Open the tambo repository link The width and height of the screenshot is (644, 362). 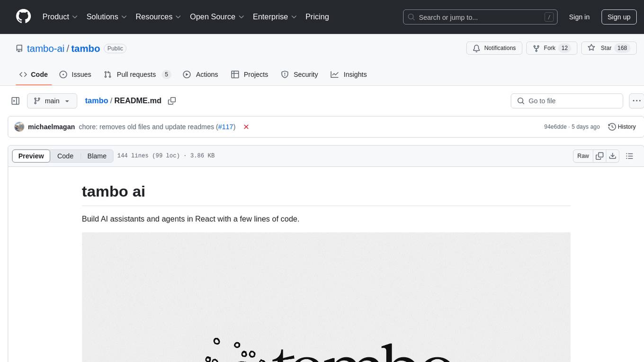click(86, 48)
